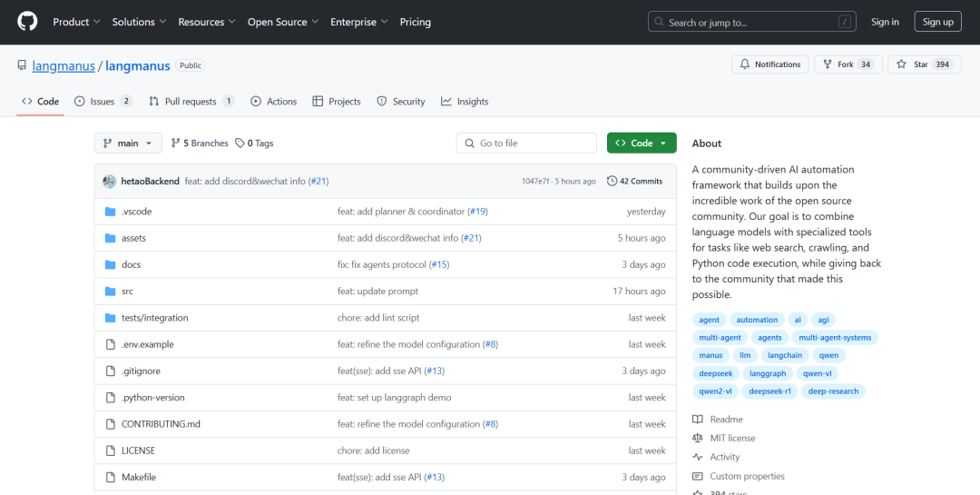Click the Custom properties note icon
Image resolution: width=980 pixels, height=495 pixels.
tap(698, 476)
